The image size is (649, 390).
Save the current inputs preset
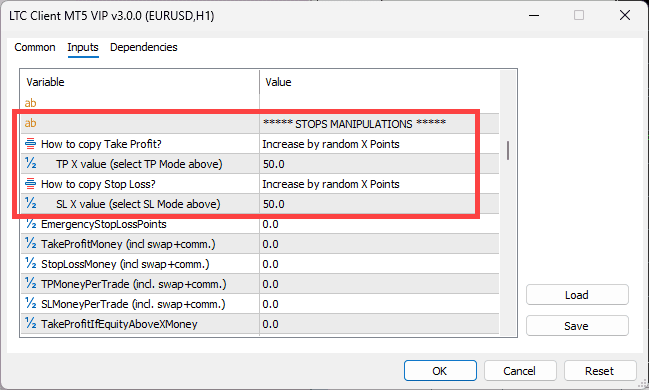pos(577,326)
